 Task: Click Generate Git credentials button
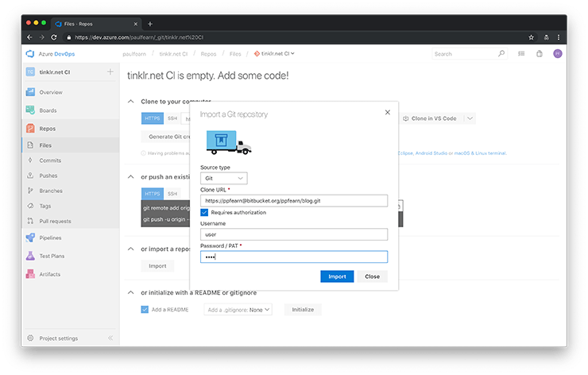pos(166,137)
